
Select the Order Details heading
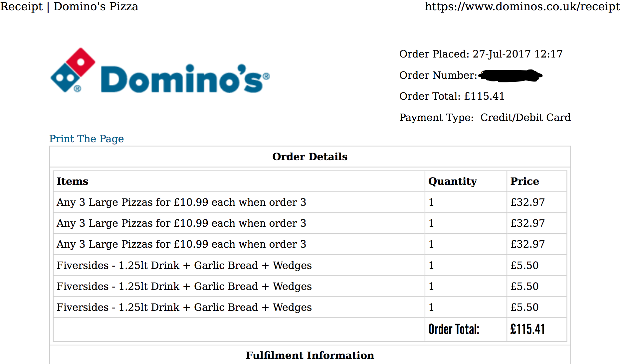coord(310,157)
